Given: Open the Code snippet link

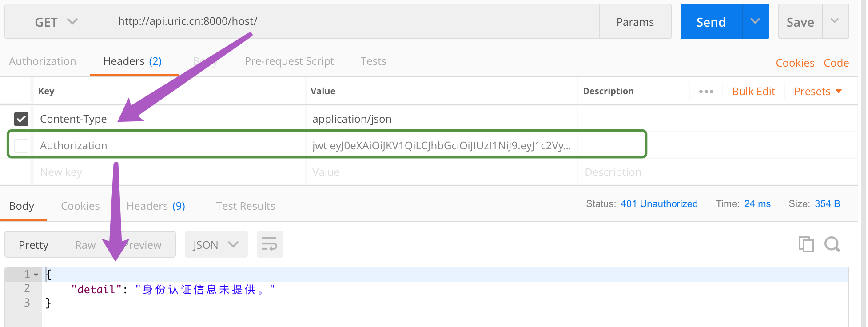Looking at the screenshot, I should pyautogui.click(x=836, y=63).
